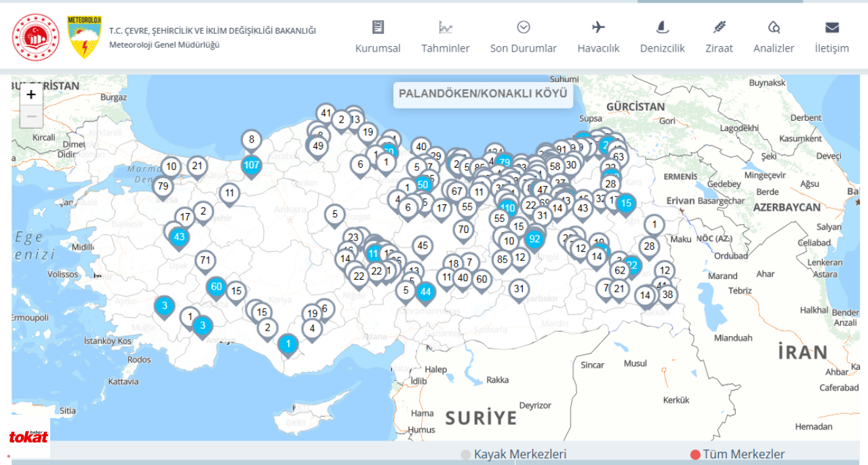This screenshot has height=465, width=868.
Task: Select the Tüm Merkezler filter
Action: click(x=737, y=454)
